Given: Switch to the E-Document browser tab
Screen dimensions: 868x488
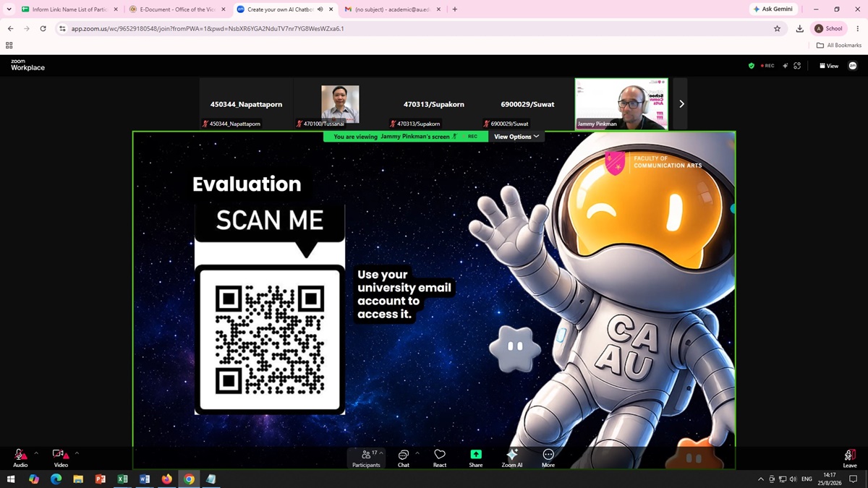Looking at the screenshot, I should coord(176,9).
